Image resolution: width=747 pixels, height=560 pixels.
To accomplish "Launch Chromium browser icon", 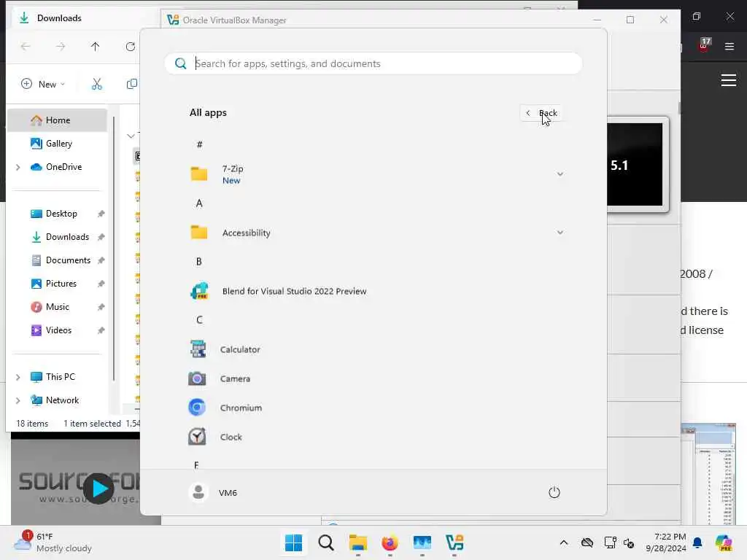I will [197, 408].
